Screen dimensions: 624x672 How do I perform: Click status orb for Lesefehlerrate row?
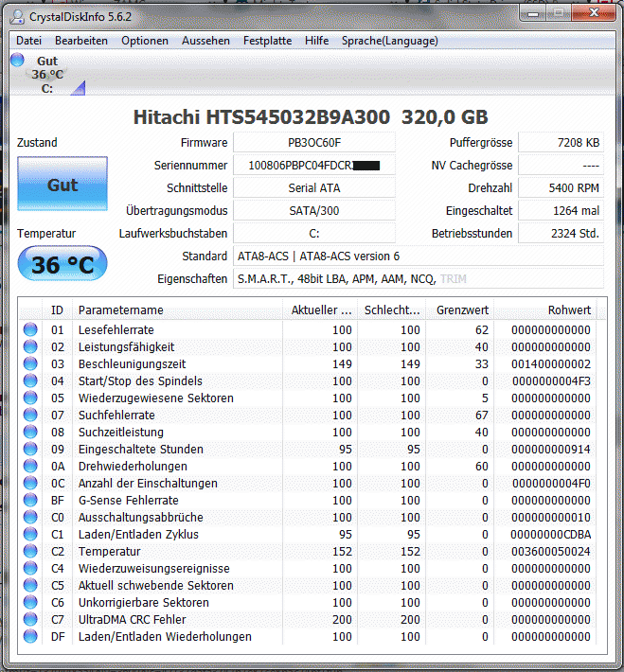pos(30,329)
